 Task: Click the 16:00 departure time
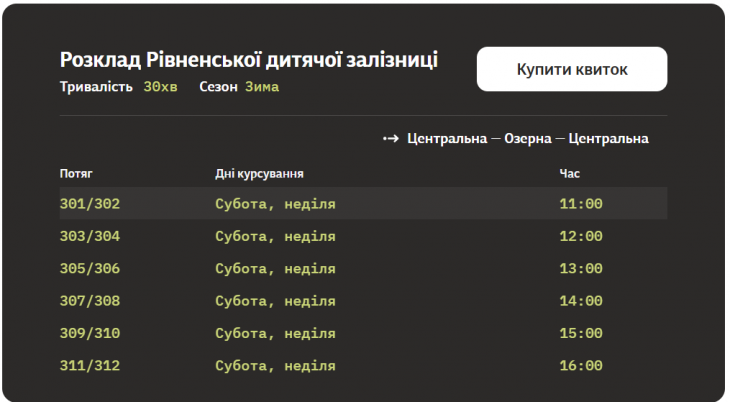[x=580, y=366]
